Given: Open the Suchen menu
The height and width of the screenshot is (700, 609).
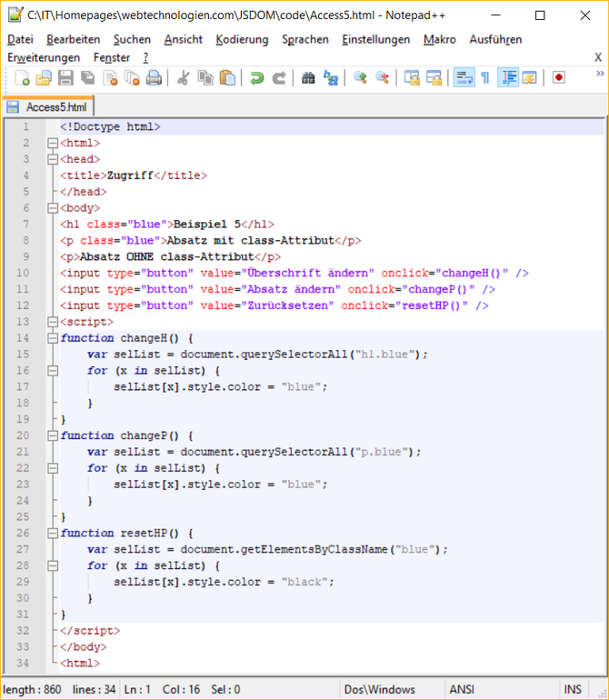Looking at the screenshot, I should [132, 39].
